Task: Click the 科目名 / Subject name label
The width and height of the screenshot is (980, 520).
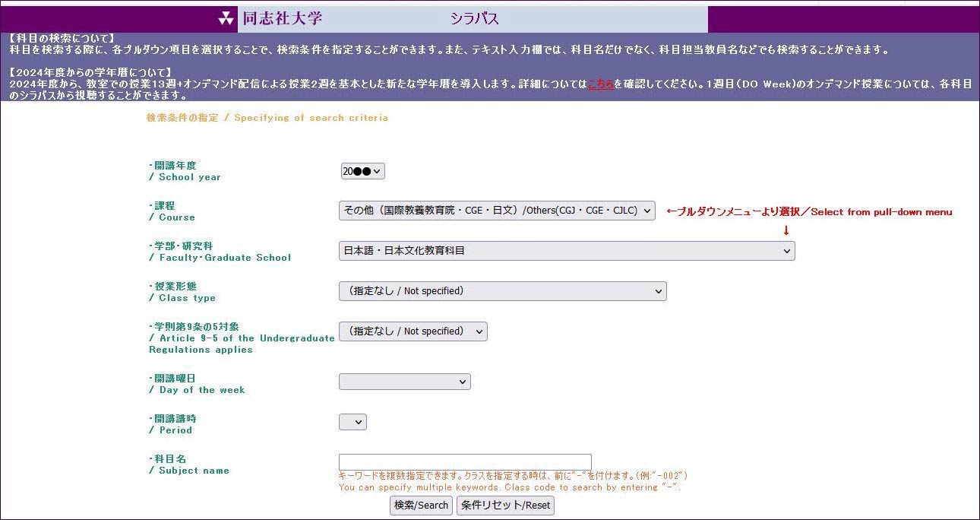Action: [188, 465]
